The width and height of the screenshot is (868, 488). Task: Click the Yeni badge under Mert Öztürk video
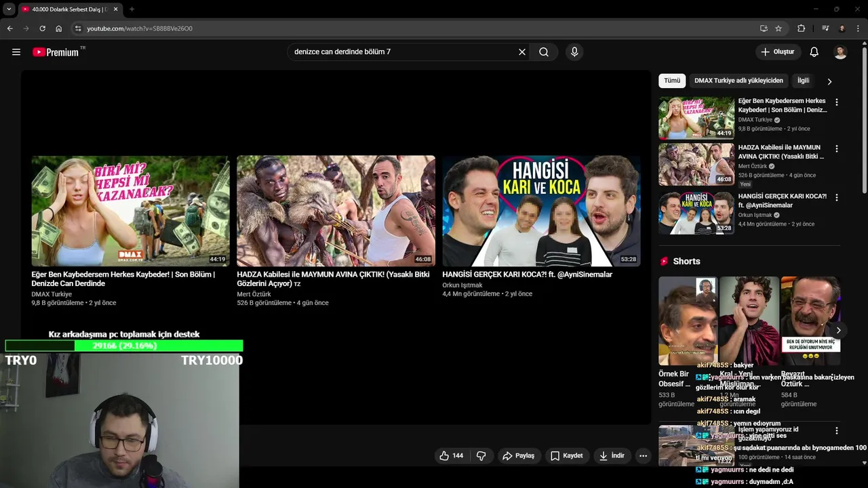tap(745, 184)
